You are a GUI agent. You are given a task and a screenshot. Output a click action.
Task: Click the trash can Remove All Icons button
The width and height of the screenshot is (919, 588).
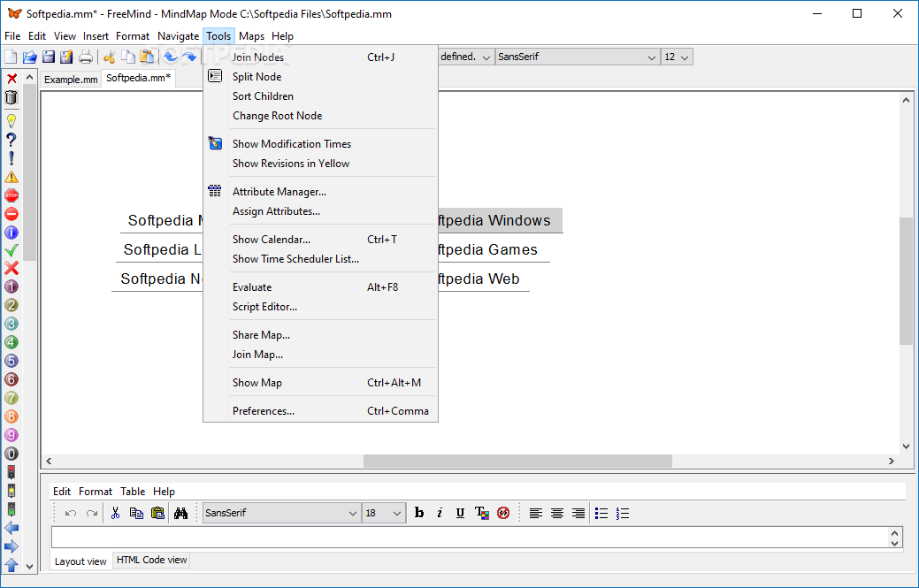(11, 97)
